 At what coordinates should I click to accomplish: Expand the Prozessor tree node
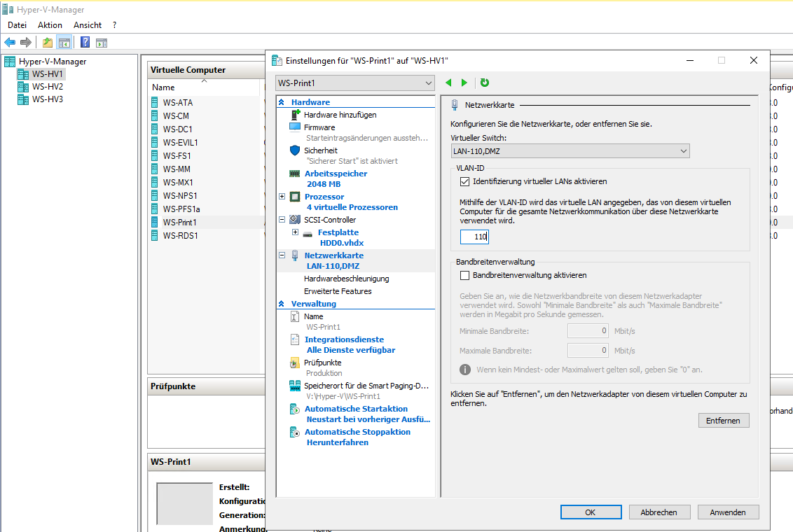[x=282, y=197]
